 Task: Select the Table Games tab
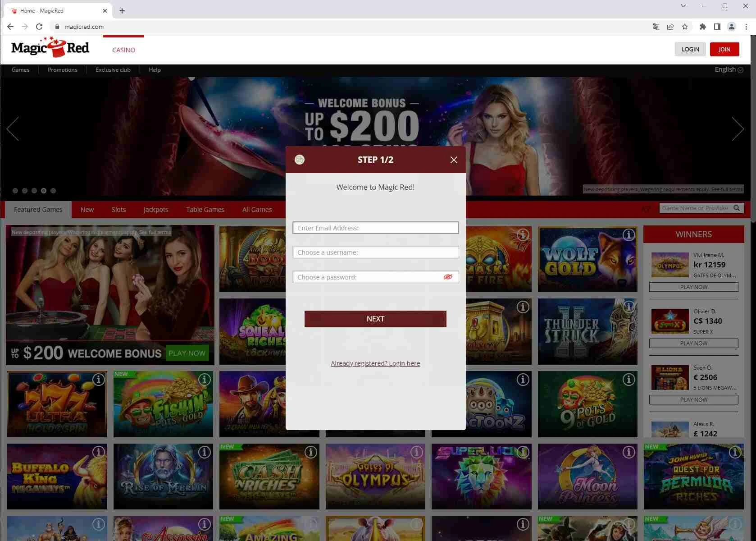point(205,210)
